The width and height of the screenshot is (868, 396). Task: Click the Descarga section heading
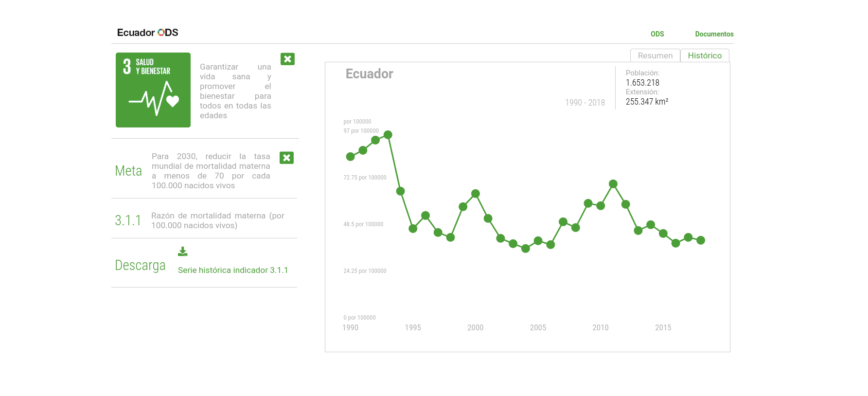(x=140, y=265)
